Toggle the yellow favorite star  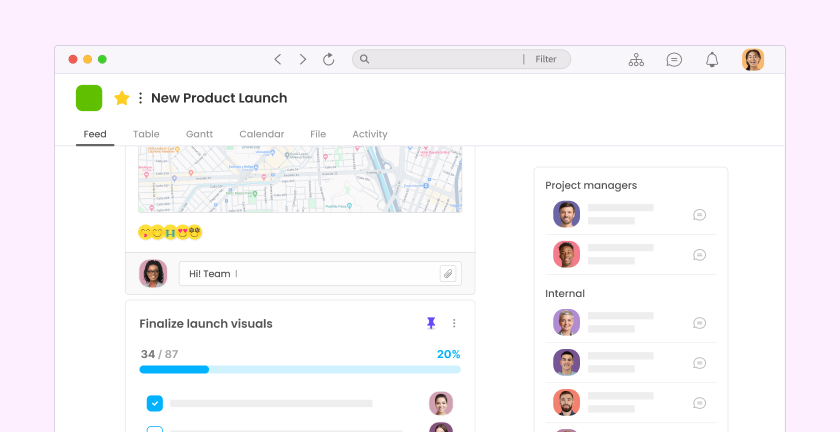coord(122,98)
